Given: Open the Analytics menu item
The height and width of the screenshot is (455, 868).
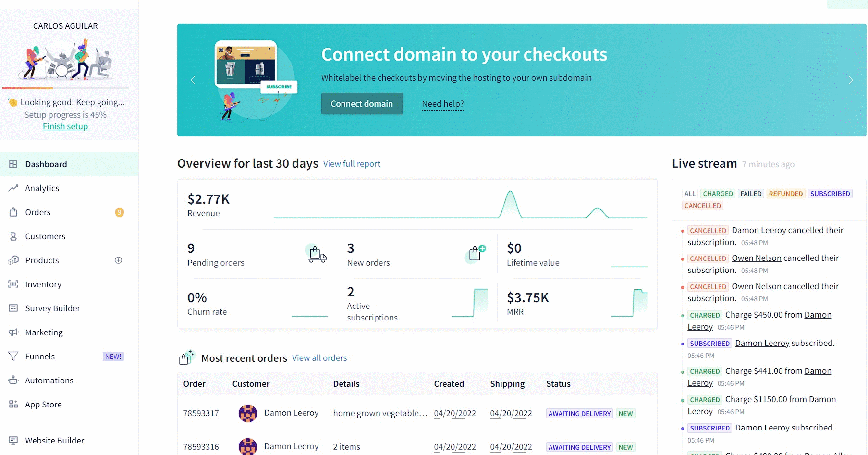Looking at the screenshot, I should coord(69,188).
